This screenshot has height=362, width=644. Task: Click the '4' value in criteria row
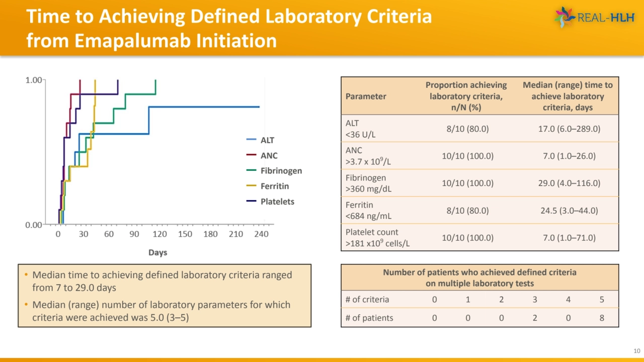pos(568,299)
